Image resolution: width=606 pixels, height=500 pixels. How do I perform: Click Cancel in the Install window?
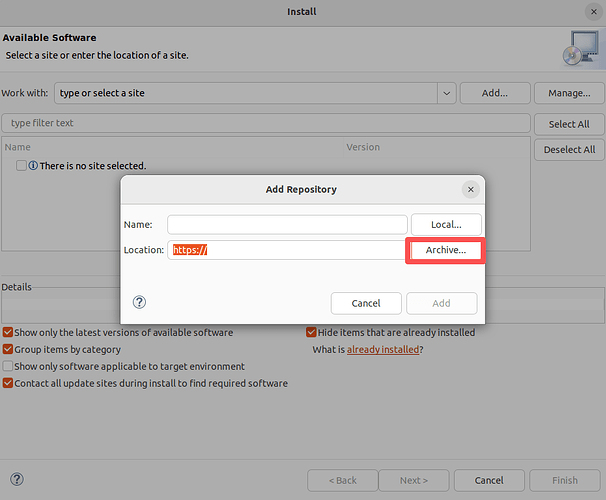489,480
